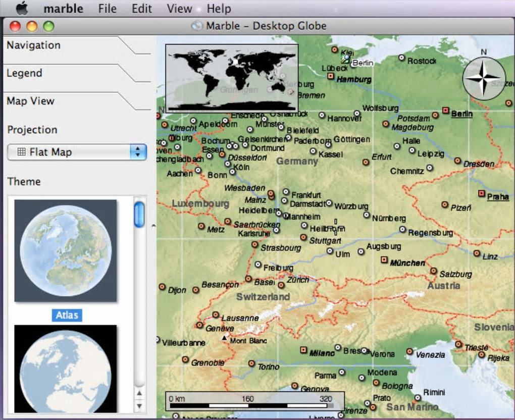Open the View menu
515x420 pixels.
click(x=179, y=9)
